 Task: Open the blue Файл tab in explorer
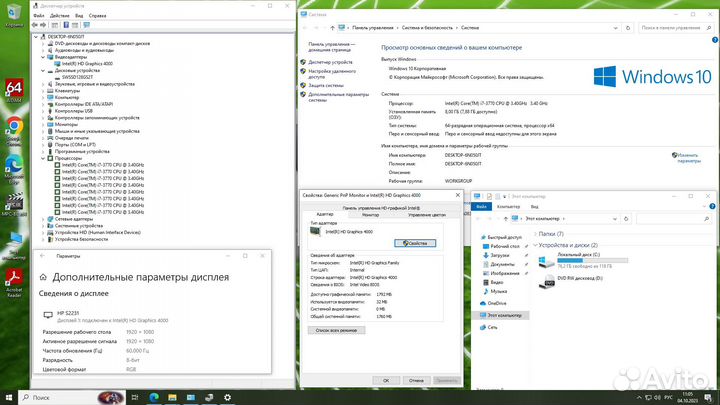[481, 207]
